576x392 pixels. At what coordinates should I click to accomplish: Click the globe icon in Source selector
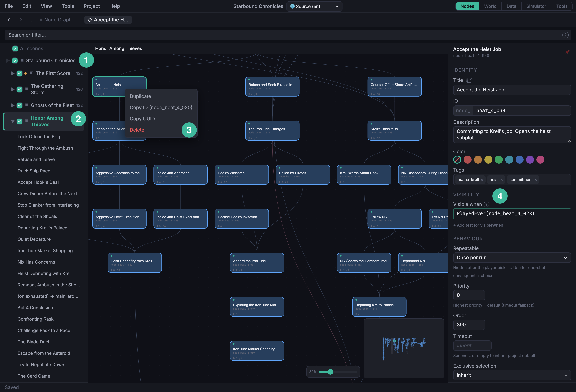(292, 6)
